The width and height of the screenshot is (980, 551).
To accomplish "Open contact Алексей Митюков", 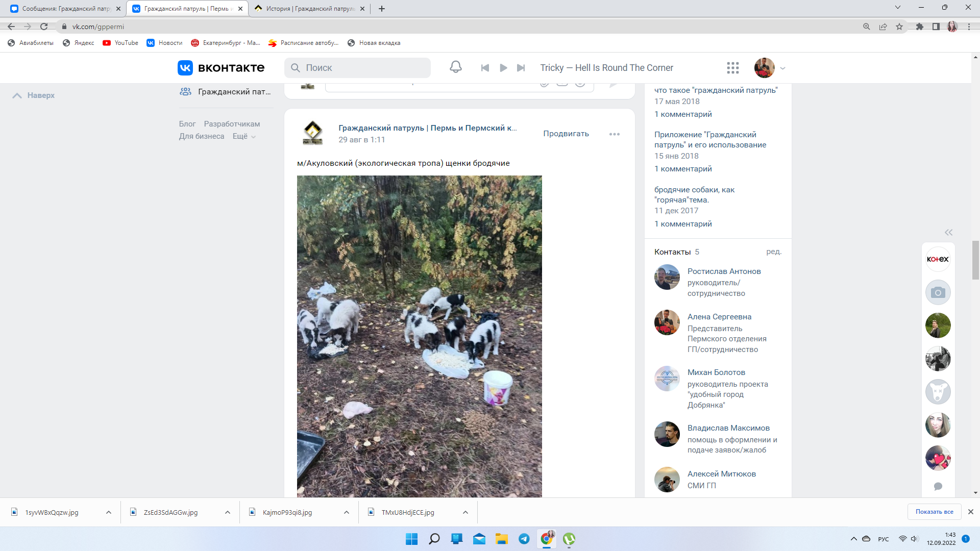I will coord(721,474).
